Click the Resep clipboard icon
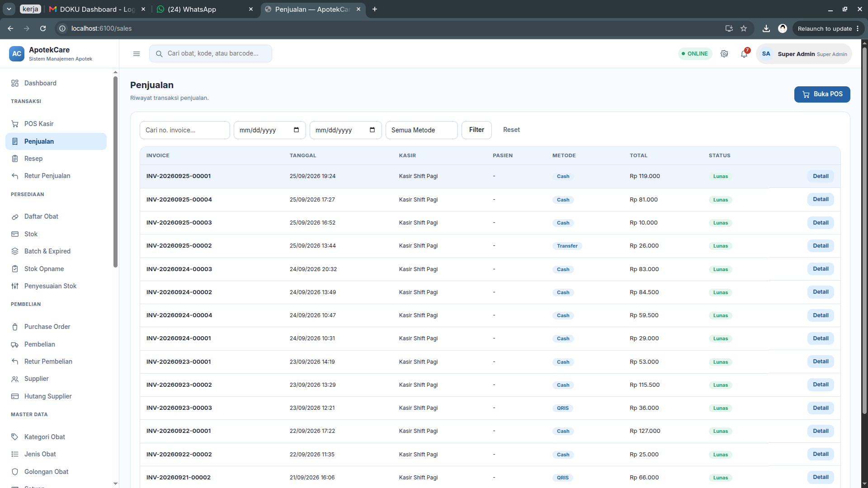The height and width of the screenshot is (488, 868). point(15,159)
